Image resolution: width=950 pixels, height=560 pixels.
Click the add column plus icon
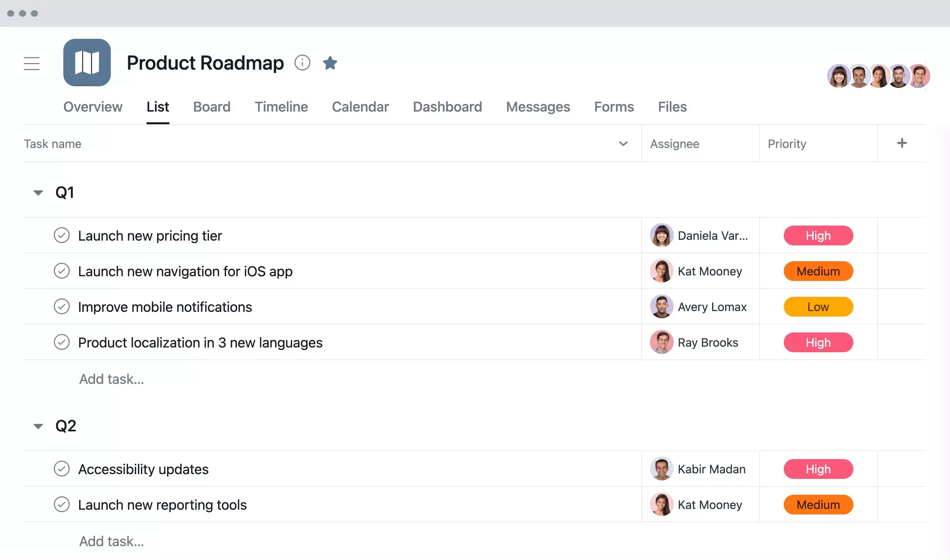point(901,142)
